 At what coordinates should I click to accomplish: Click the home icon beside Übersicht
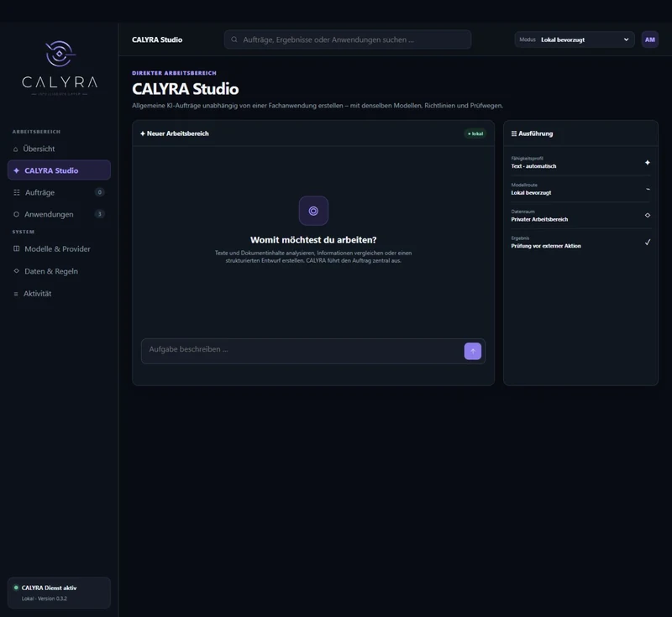coord(15,149)
